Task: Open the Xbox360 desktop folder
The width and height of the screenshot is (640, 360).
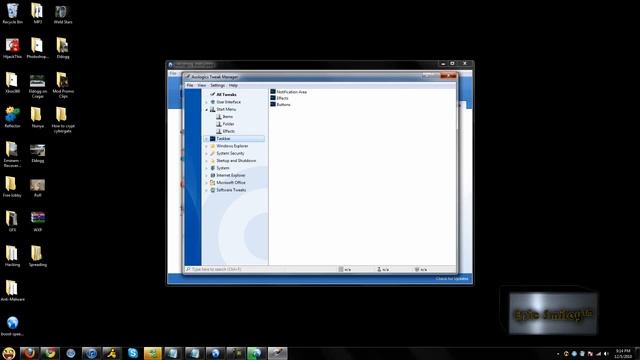Action: 12,83
